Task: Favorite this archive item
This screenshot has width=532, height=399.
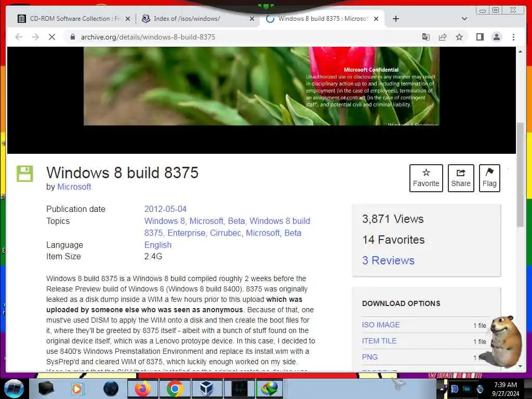Action: click(426, 178)
